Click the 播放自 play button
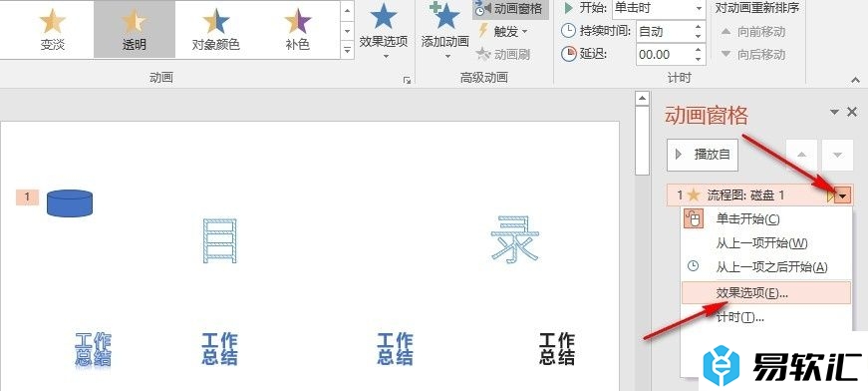This screenshot has height=391, width=868. [703, 155]
